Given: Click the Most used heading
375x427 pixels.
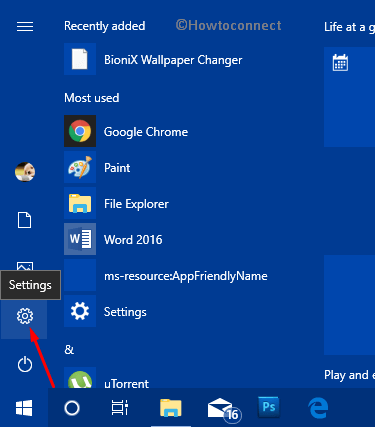Looking at the screenshot, I should pyautogui.click(x=92, y=98).
